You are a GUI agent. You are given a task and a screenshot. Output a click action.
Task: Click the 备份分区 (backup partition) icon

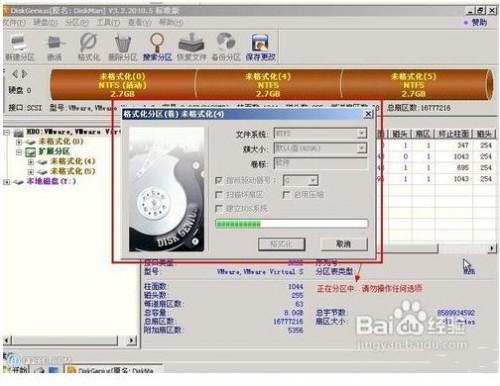tap(226, 47)
